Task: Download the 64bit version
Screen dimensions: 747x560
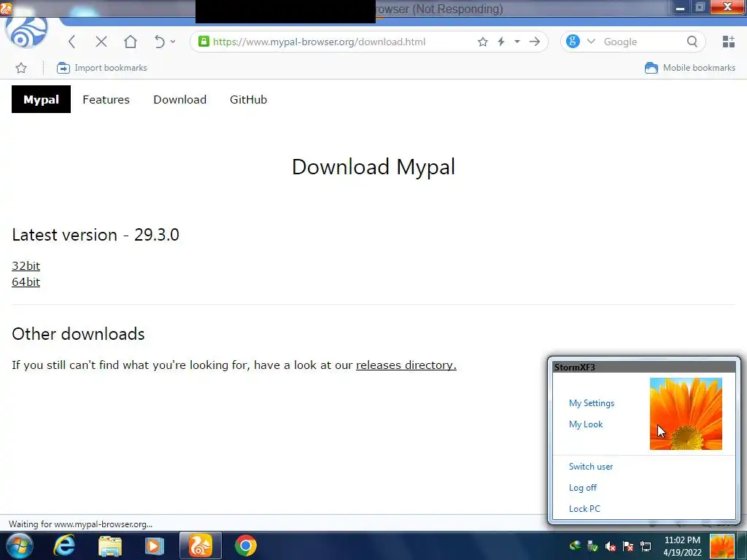Action: pyautogui.click(x=26, y=282)
